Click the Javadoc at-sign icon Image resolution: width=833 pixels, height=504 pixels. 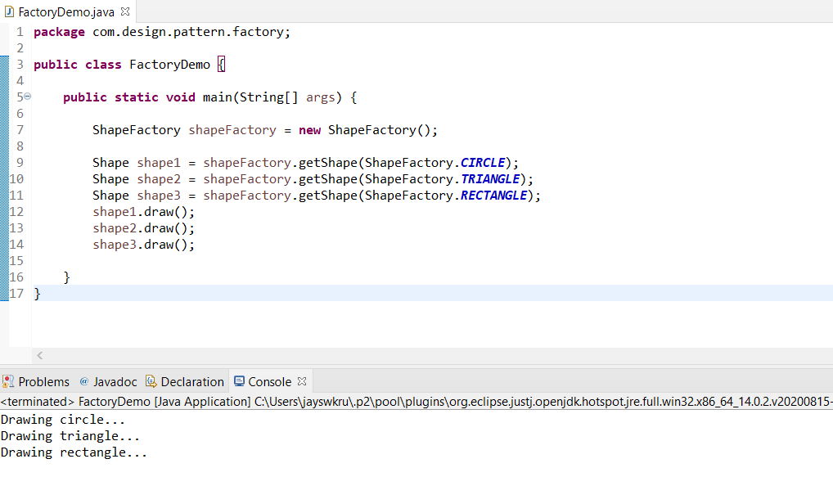click(84, 381)
